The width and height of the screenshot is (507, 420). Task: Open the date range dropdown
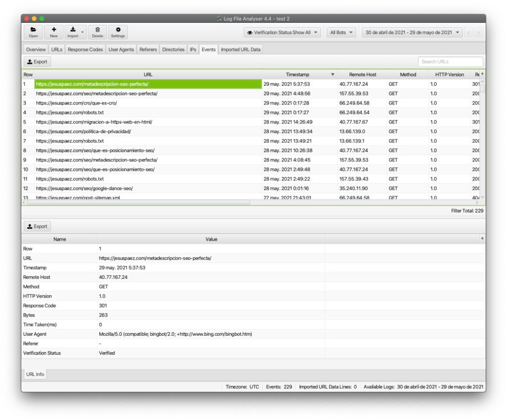pyautogui.click(x=412, y=32)
